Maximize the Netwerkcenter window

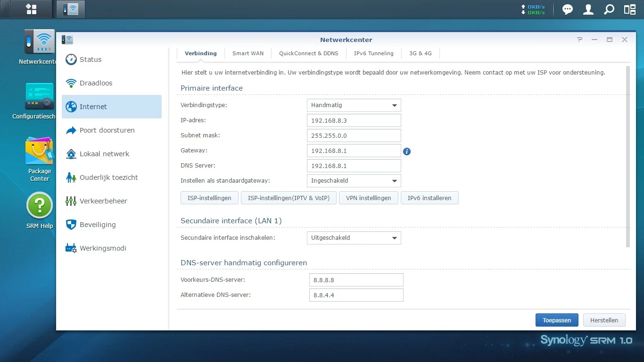pyautogui.click(x=610, y=40)
